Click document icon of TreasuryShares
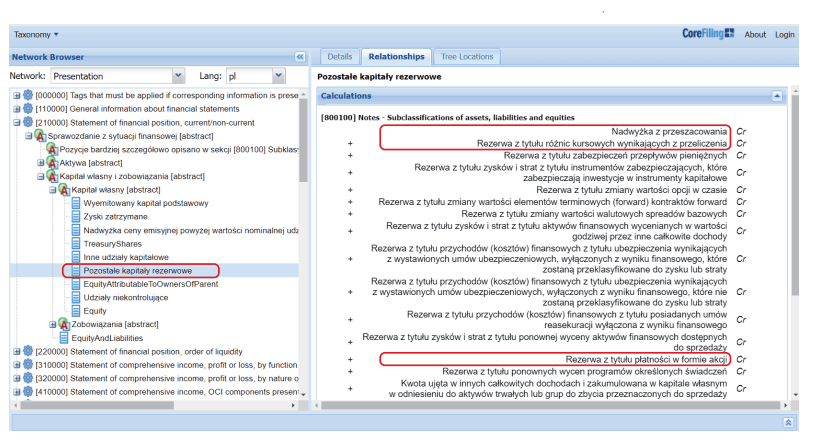Viewport: 814px width, 445px height. pyautogui.click(x=76, y=244)
